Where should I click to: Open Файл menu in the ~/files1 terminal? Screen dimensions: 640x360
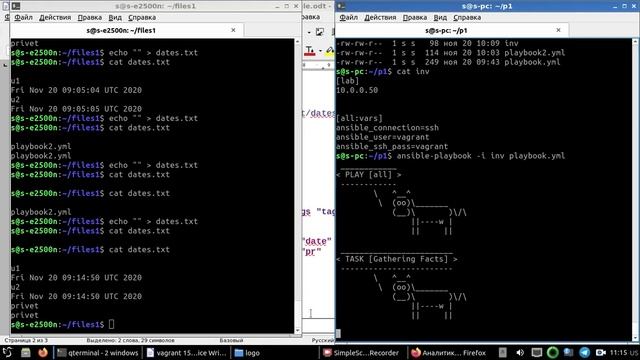pyautogui.click(x=23, y=18)
